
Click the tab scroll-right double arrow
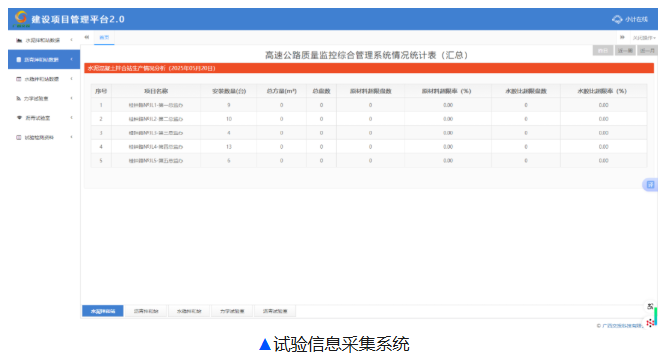(622, 38)
